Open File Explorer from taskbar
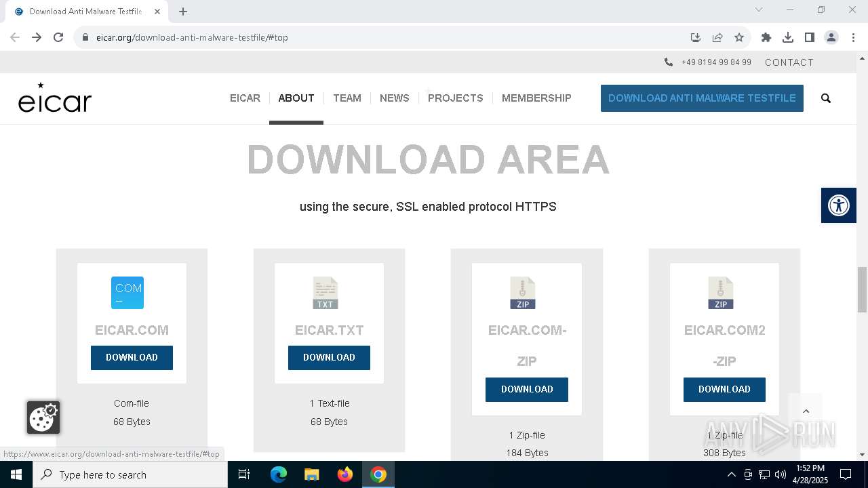868x488 pixels. 311,474
